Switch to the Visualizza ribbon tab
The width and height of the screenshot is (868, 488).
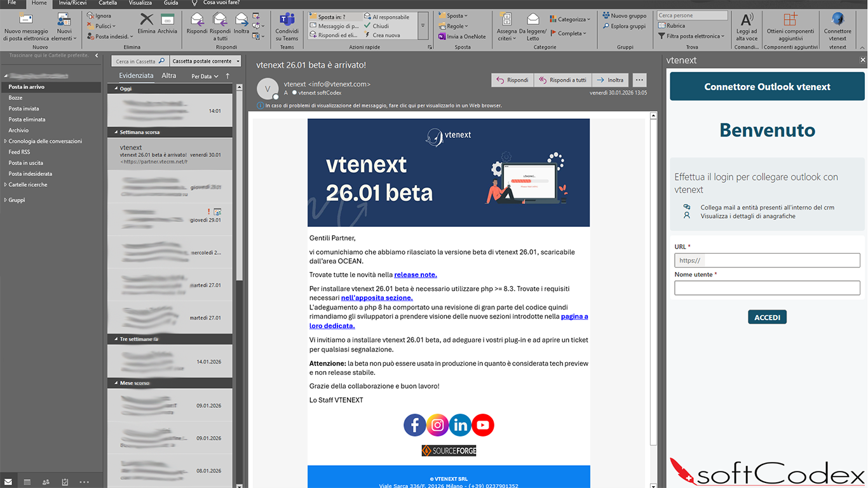pos(140,3)
